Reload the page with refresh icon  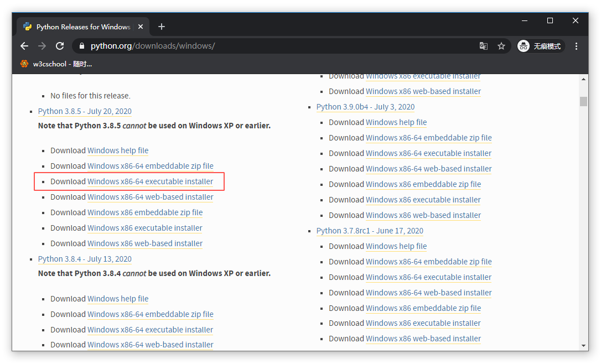60,46
